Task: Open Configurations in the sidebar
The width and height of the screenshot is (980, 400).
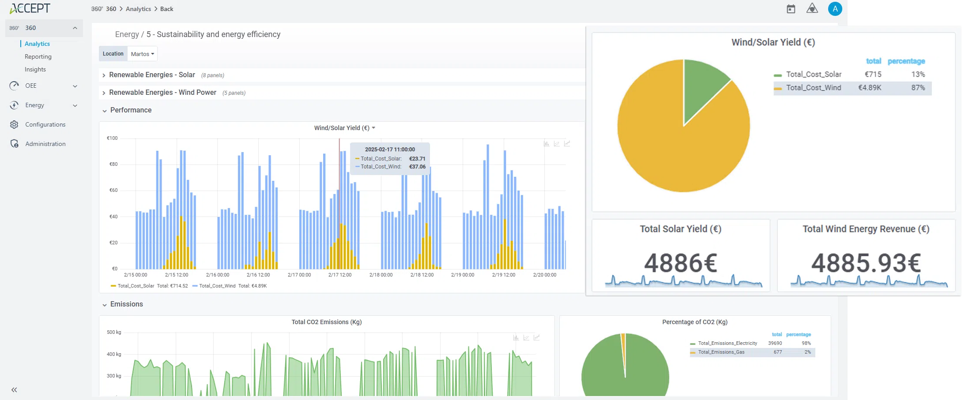Action: [45, 124]
